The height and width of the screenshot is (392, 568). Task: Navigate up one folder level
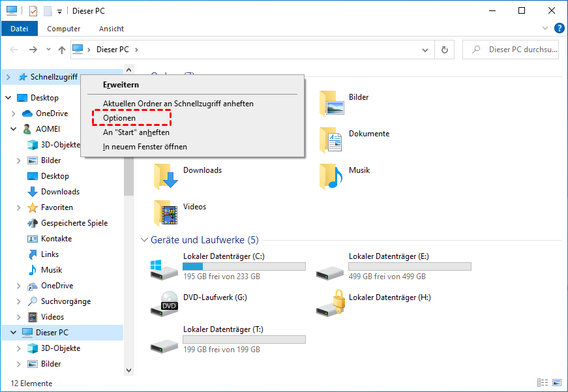pos(61,50)
